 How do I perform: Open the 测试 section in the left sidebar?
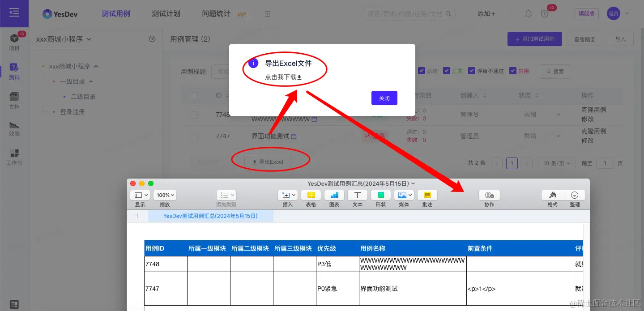coord(14,71)
